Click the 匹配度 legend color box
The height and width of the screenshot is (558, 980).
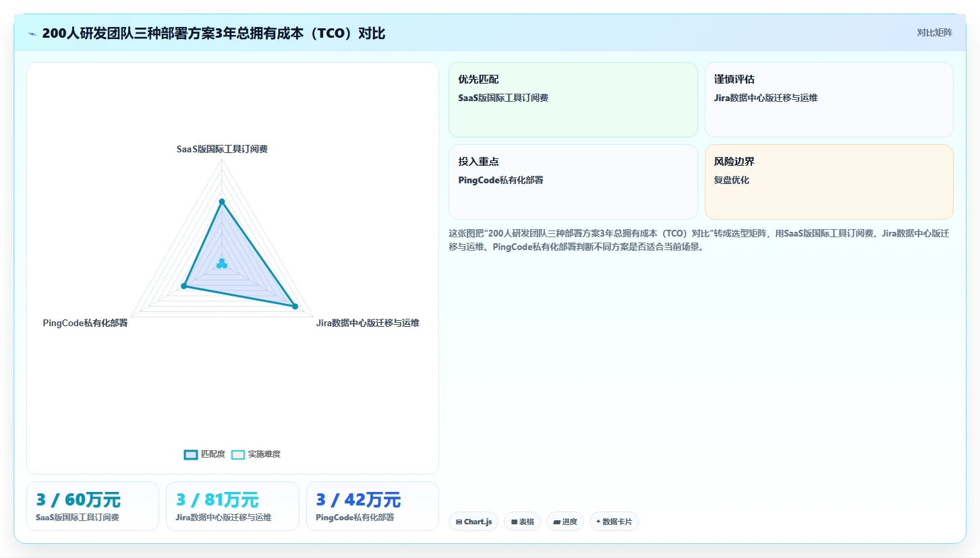(191, 454)
